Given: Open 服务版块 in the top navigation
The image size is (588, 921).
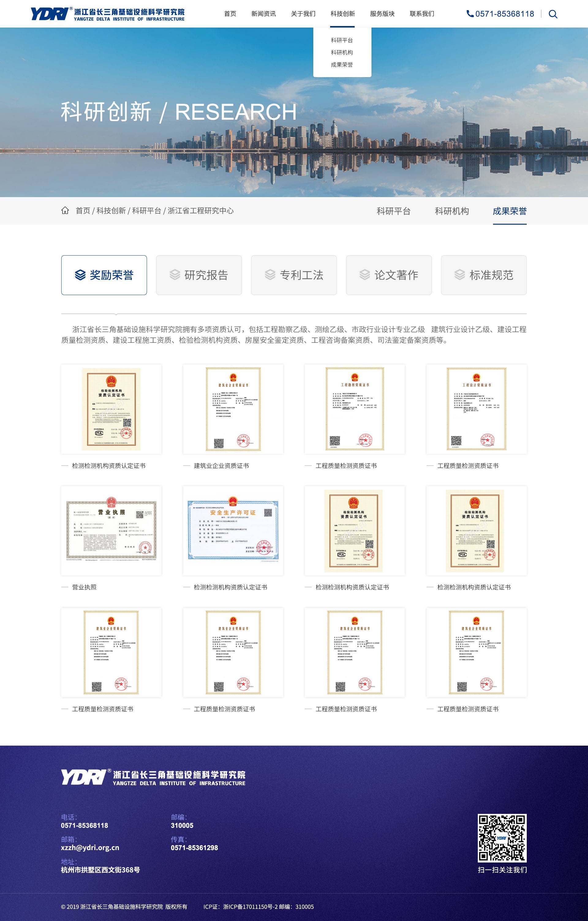Looking at the screenshot, I should 382,14.
